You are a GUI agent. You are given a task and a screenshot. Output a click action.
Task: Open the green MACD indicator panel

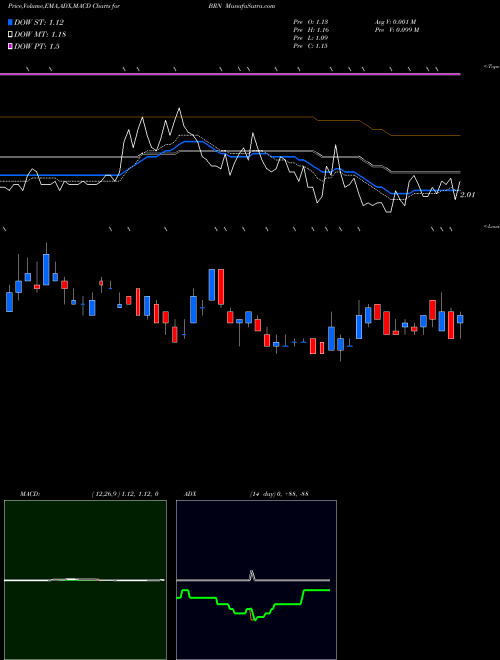pyautogui.click(x=85, y=580)
